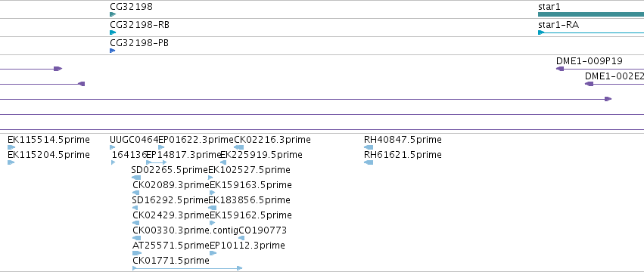
Task: Click the RH40847.5prime EST glyph
Action: (x=369, y=147)
